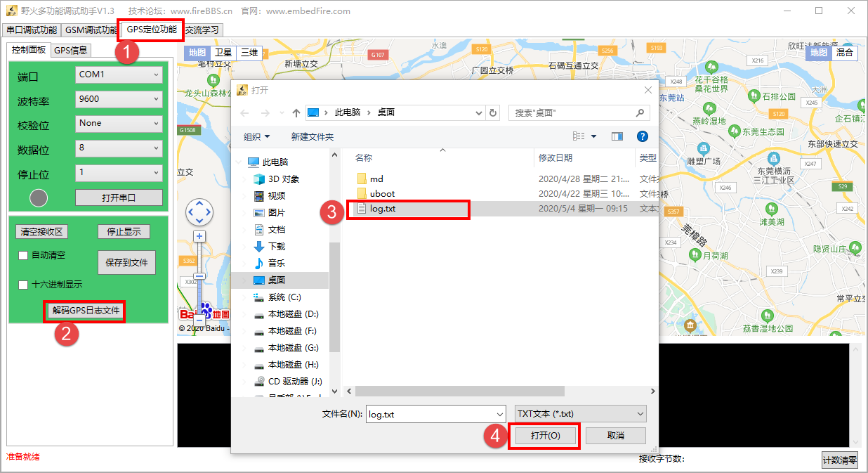Click forward arrow in Open dialog

pyautogui.click(x=265, y=113)
